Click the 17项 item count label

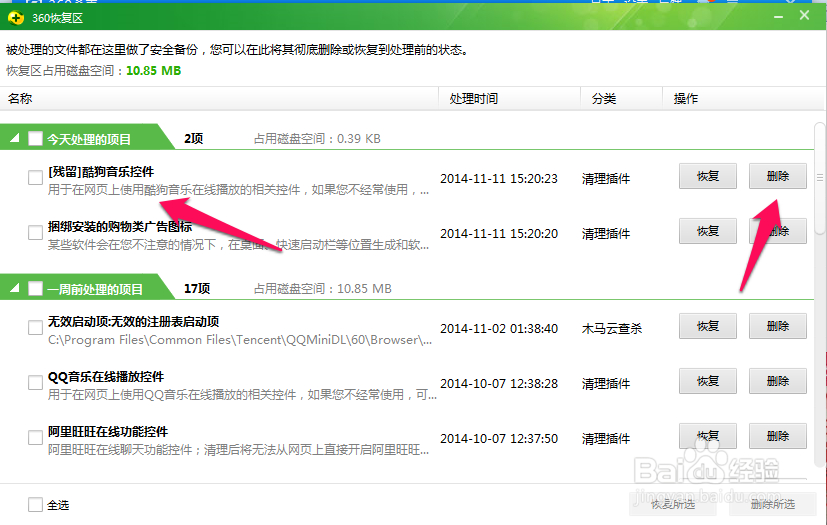197,288
